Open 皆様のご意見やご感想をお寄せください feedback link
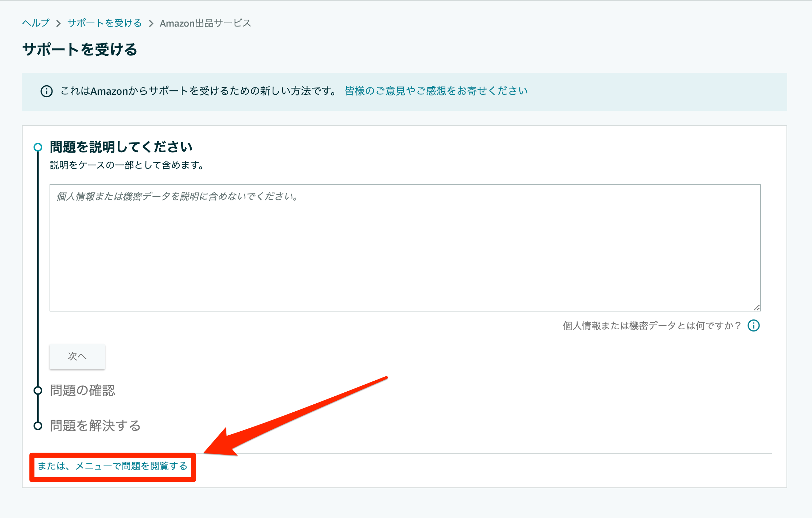 pos(436,91)
